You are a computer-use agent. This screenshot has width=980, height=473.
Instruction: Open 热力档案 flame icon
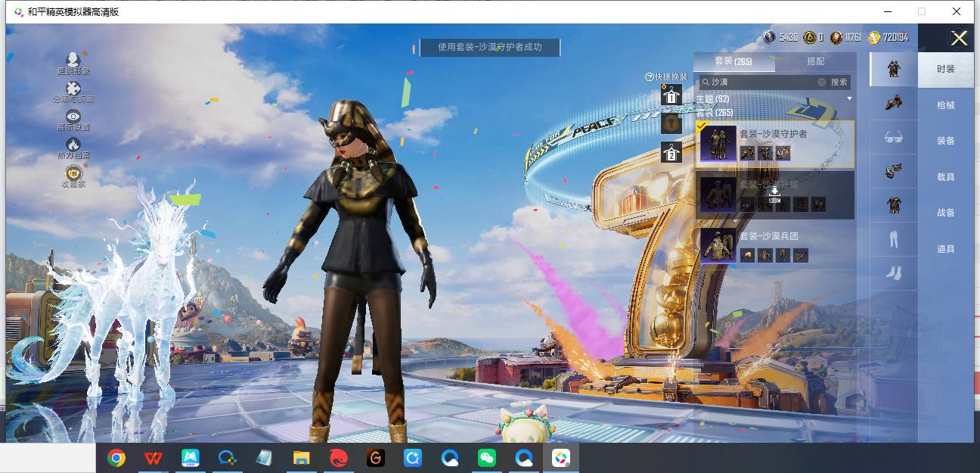click(73, 145)
